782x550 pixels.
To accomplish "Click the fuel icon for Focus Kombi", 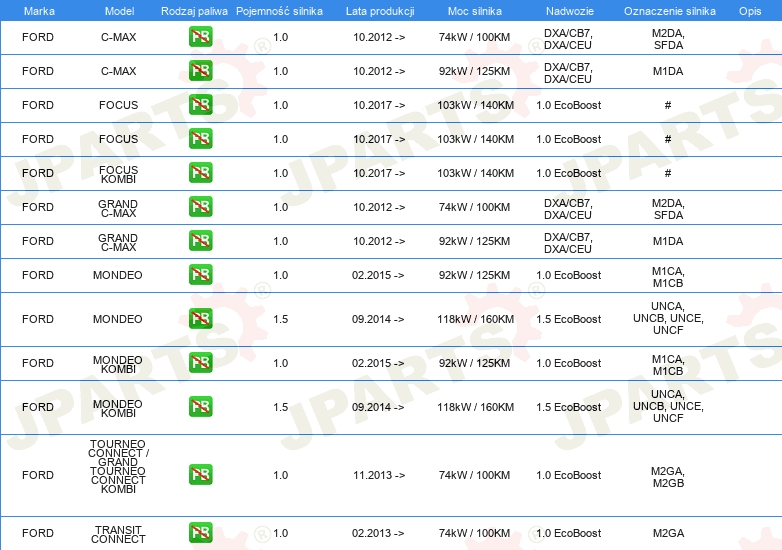I will click(x=201, y=173).
